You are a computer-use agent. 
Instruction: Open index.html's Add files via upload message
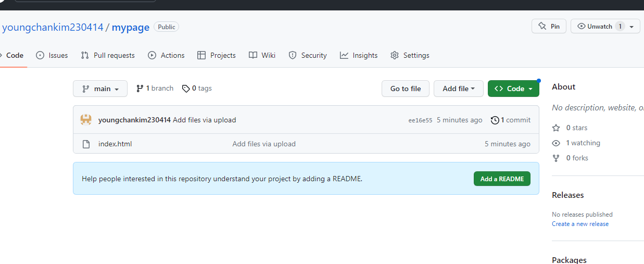point(264,144)
